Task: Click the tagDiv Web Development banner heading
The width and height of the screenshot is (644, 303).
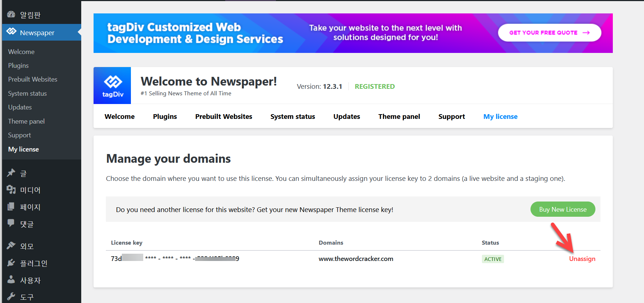Action: (195, 33)
